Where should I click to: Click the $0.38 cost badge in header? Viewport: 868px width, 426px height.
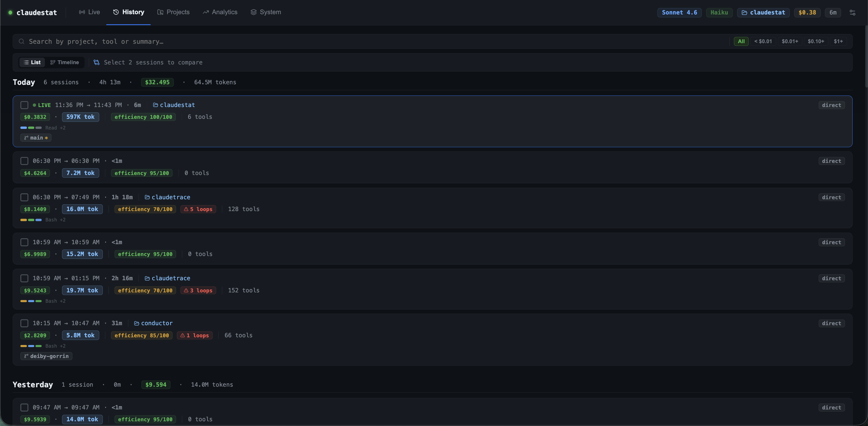pos(807,12)
